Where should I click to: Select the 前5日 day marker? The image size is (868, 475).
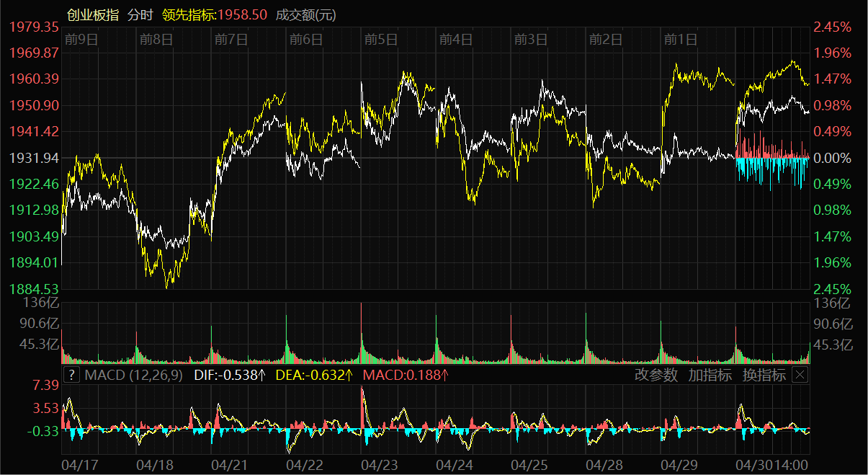pos(380,39)
